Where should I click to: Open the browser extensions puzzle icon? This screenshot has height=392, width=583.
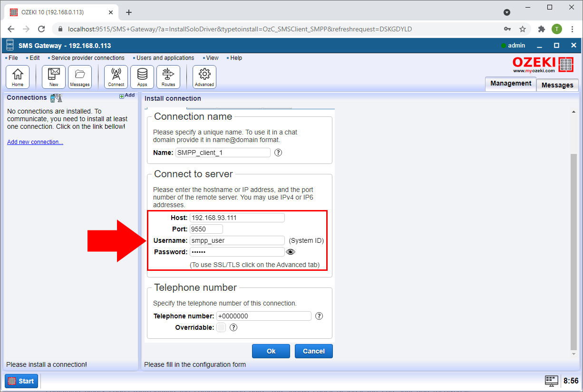pos(541,29)
